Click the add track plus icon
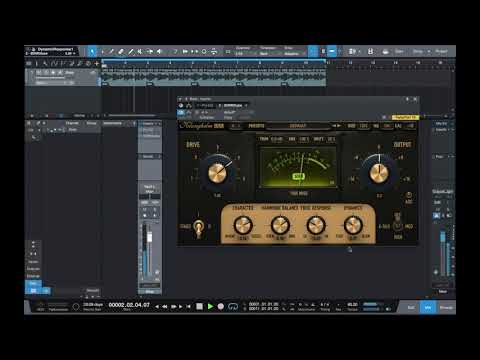 point(97,63)
